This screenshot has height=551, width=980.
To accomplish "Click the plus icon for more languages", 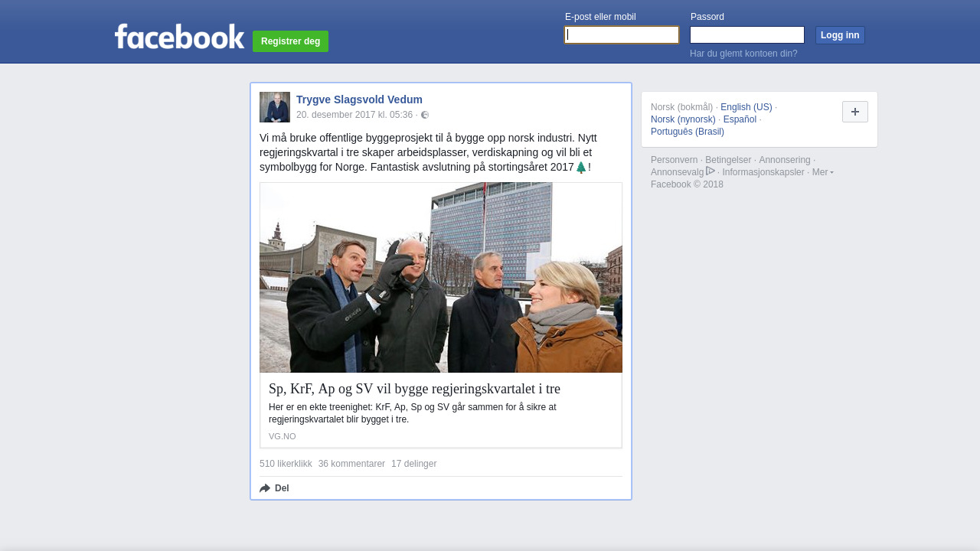I will coord(855,112).
